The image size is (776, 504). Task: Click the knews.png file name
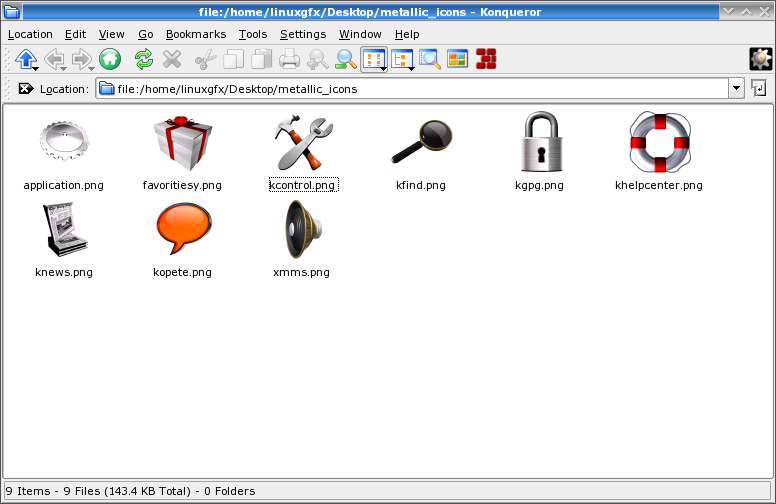coord(64,272)
